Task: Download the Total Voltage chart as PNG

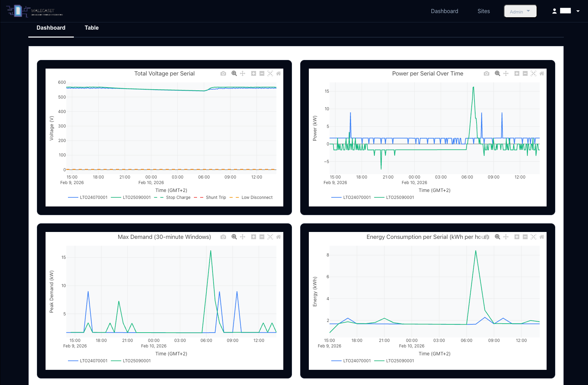Action: coord(223,73)
